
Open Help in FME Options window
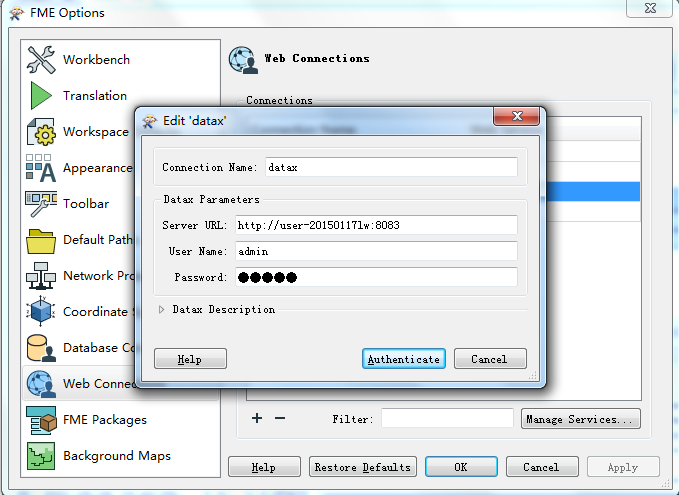tap(264, 466)
